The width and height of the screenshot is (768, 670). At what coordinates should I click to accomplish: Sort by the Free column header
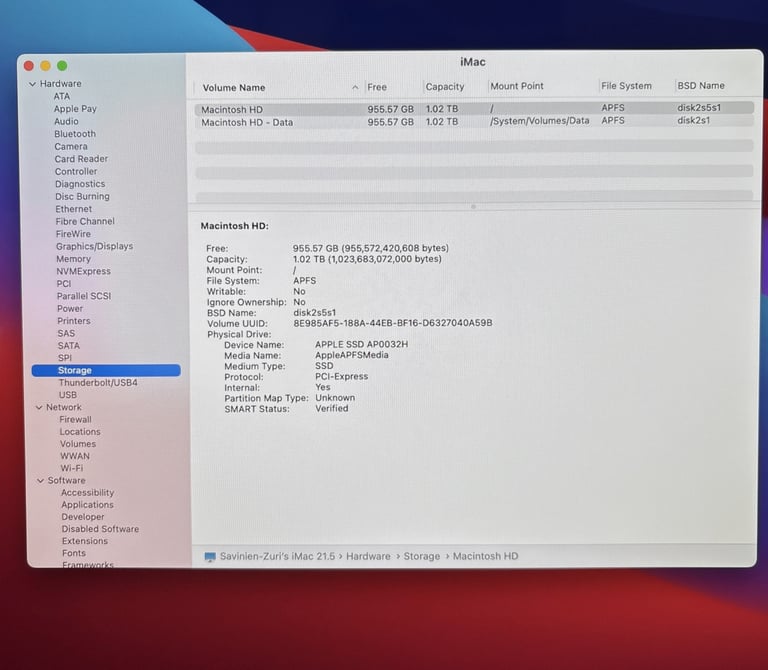(377, 87)
